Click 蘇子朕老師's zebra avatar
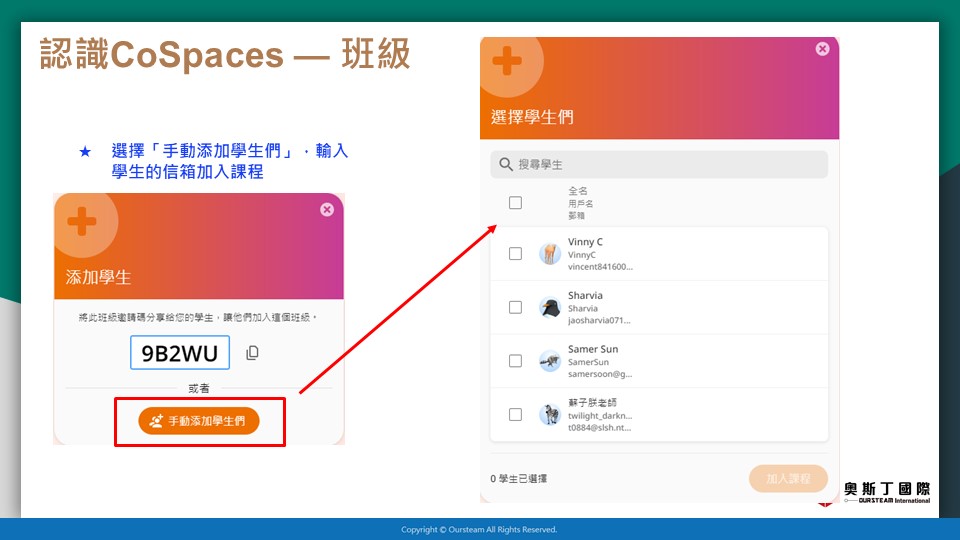Screen dimensions: 960x540 pos(550,414)
